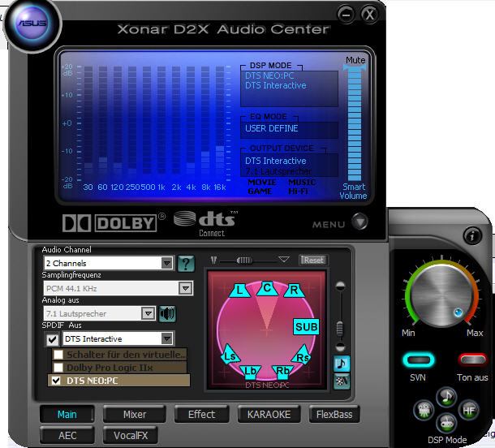The height and width of the screenshot is (448, 495).
Task: Click the ASUS logo orb
Action: [x=32, y=24]
